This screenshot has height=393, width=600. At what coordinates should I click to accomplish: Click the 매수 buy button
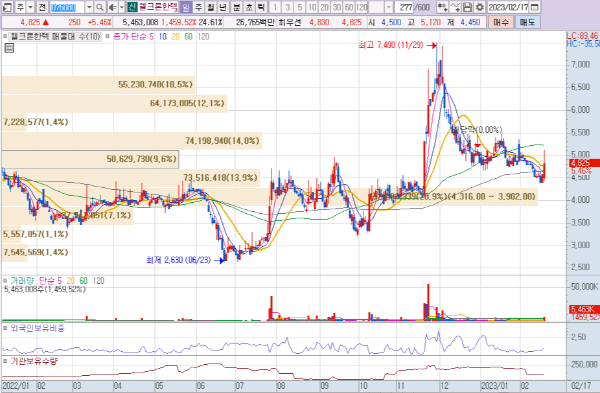point(501,22)
